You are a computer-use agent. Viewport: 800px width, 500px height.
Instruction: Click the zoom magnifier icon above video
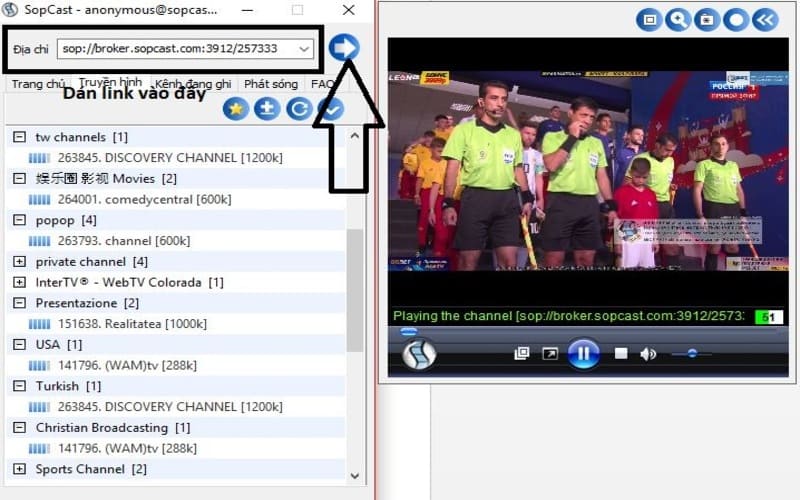click(x=679, y=19)
